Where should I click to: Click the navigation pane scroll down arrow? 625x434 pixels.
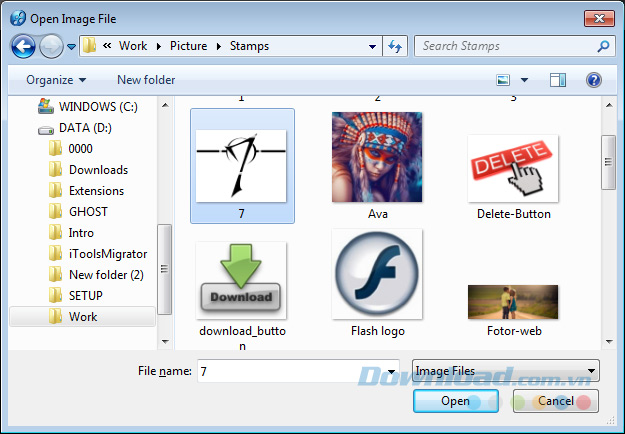click(x=165, y=342)
